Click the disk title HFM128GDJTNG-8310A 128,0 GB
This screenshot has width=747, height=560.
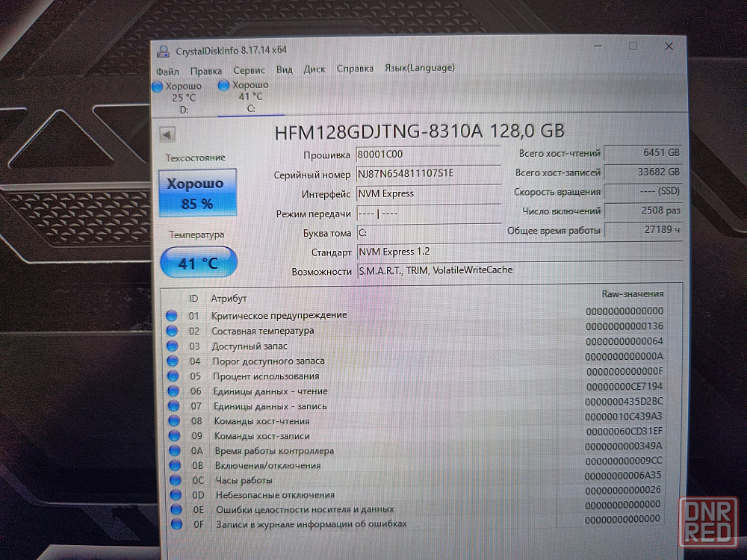[419, 131]
